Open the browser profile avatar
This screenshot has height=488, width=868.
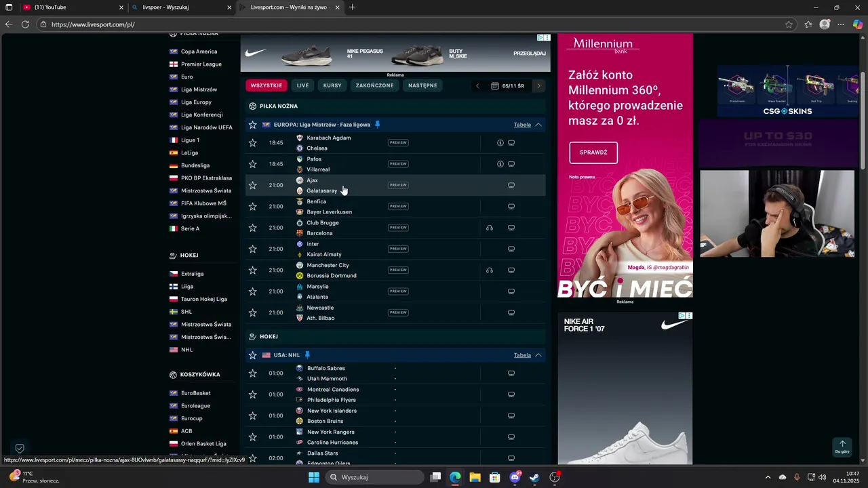[x=825, y=24]
